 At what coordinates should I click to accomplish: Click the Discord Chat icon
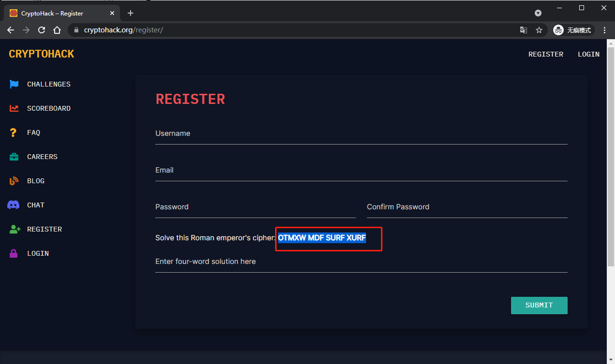pos(14,205)
